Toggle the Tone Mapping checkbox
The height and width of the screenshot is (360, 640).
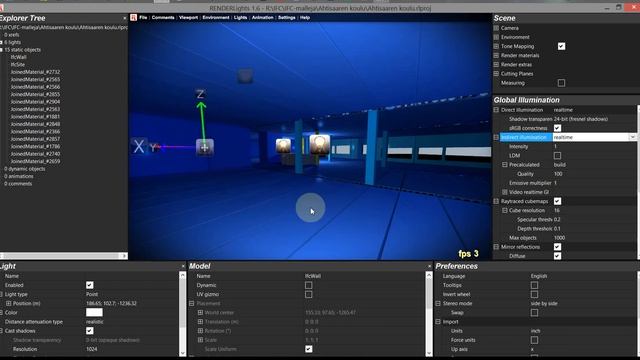pos(561,46)
